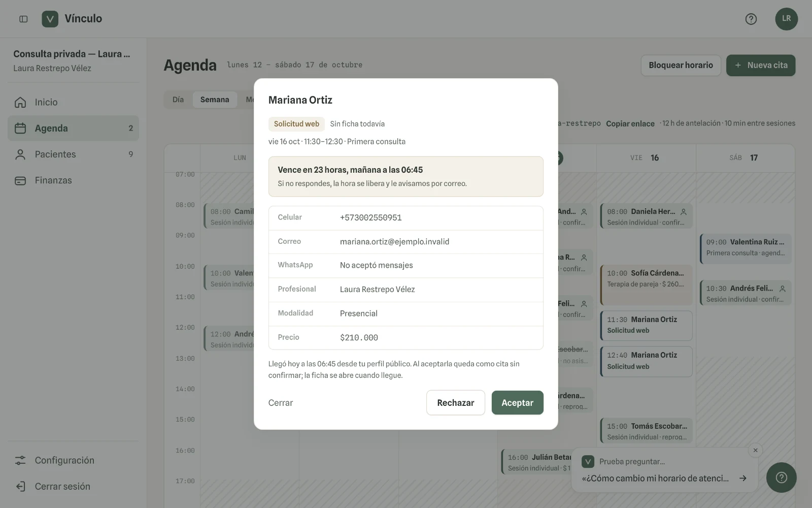Click the Inicio home icon
The height and width of the screenshot is (508, 812).
click(20, 102)
